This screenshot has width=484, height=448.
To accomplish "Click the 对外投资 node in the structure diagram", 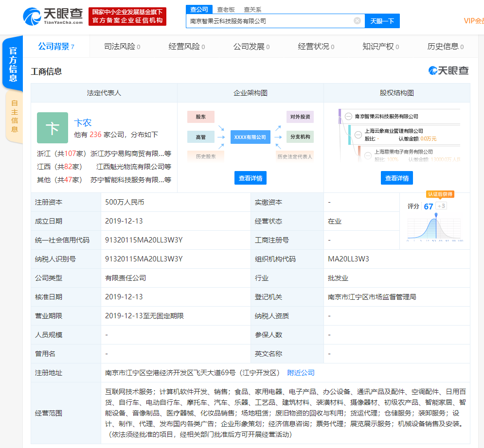I will pyautogui.click(x=300, y=117).
